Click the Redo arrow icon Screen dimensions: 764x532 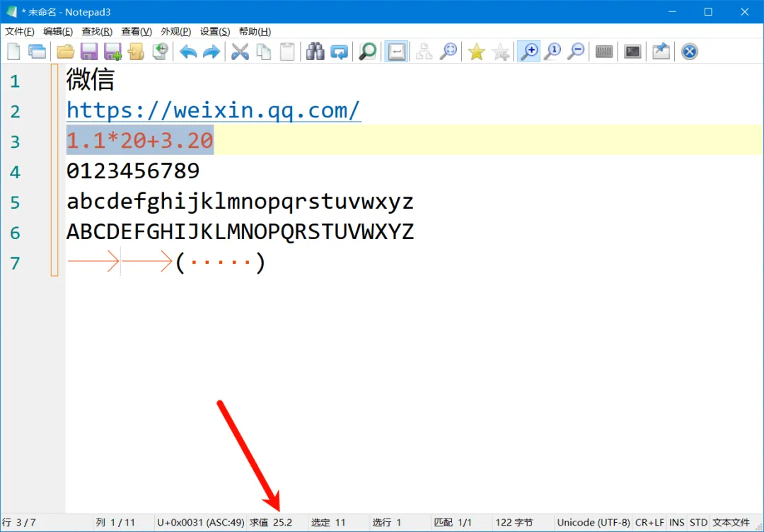(212, 52)
